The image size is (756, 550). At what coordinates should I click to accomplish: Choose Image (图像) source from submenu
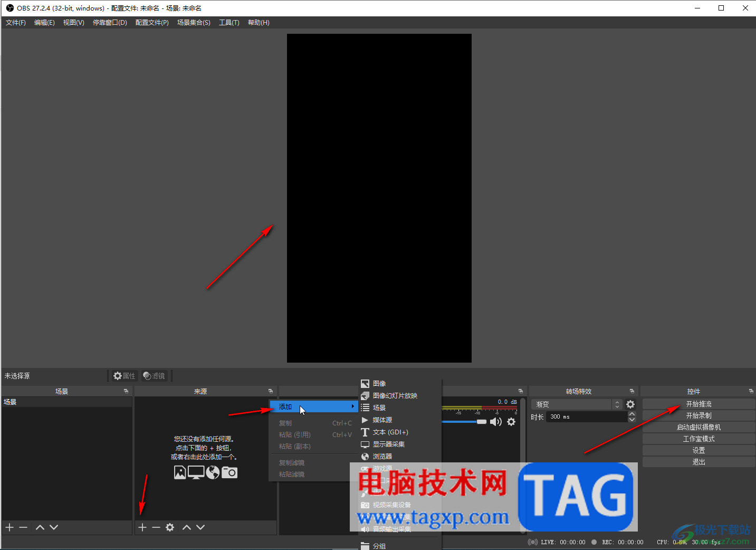click(400, 384)
